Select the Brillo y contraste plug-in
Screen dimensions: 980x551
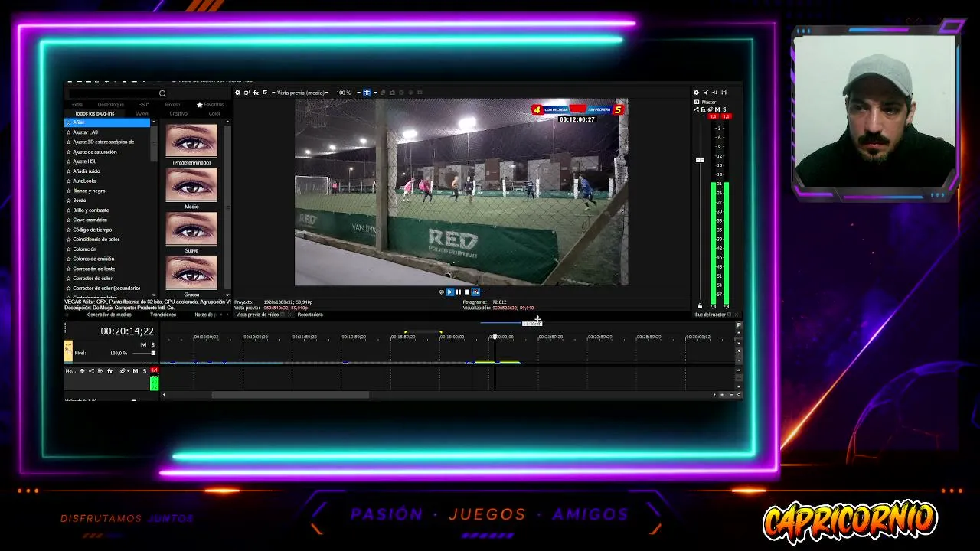pyautogui.click(x=91, y=210)
